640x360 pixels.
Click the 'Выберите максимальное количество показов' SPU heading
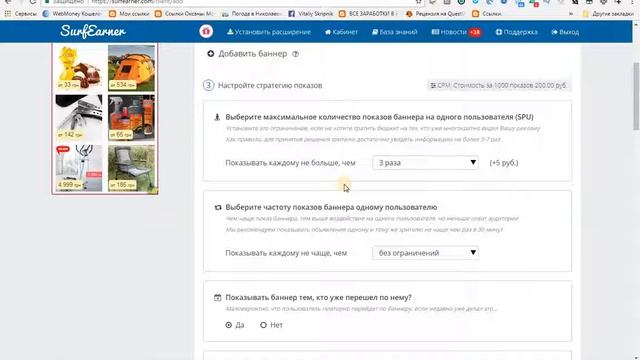[379, 117]
